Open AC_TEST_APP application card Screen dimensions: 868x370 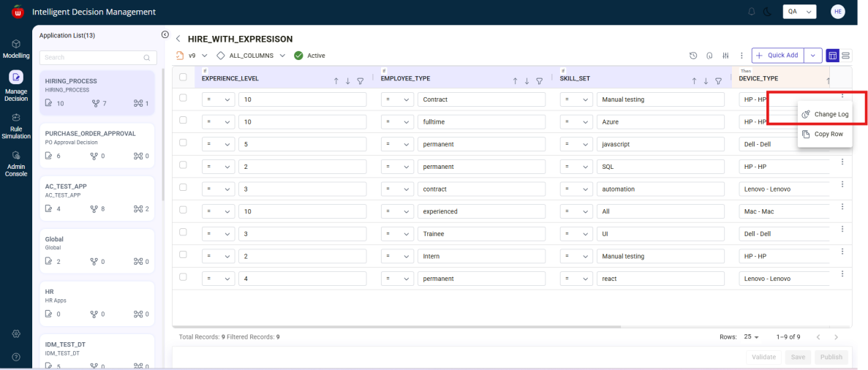point(97,197)
